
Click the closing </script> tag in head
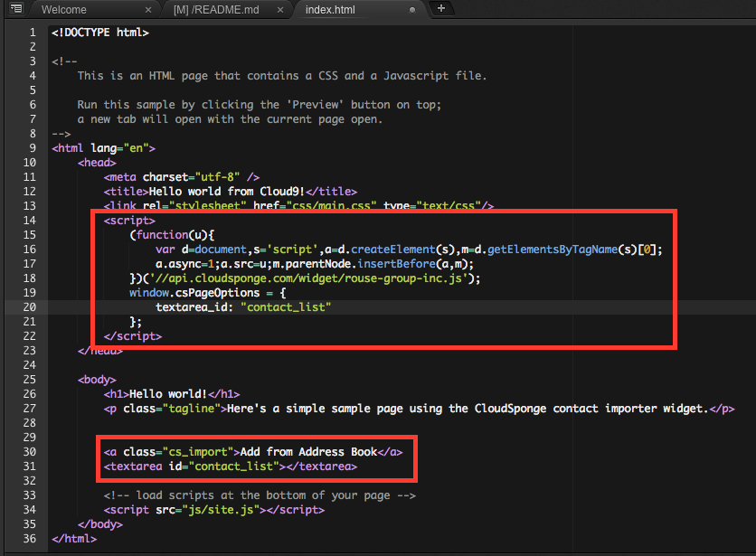pos(133,336)
